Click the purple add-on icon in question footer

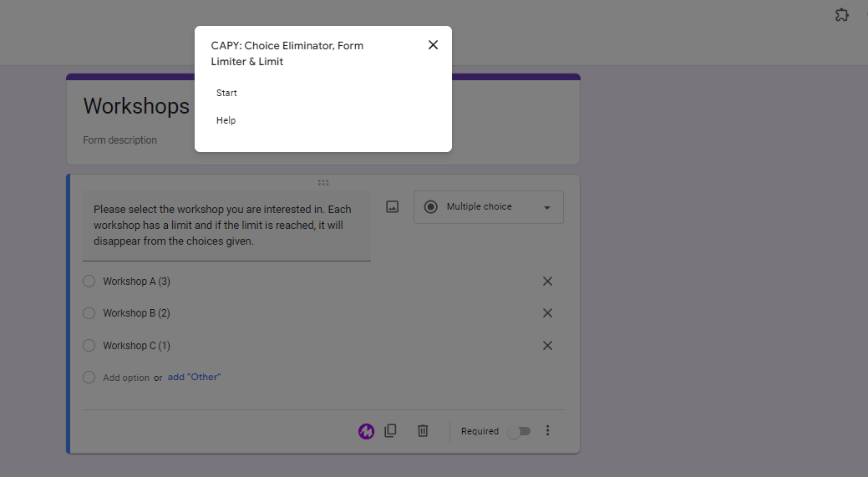click(366, 431)
